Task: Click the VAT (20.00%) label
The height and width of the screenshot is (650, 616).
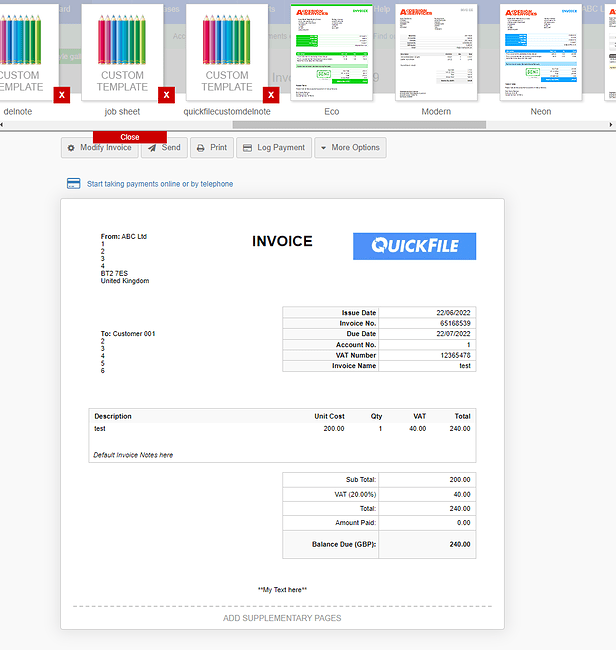Action: pos(355,495)
